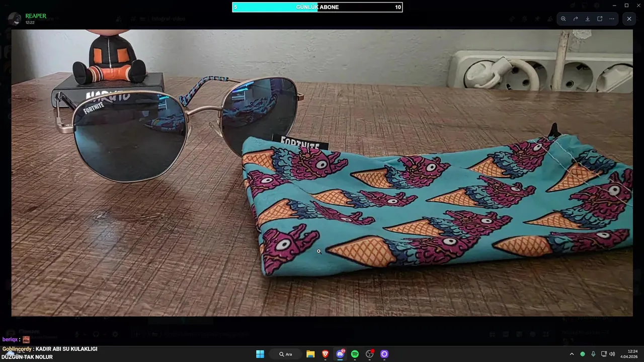Download the image with the download icon
The image size is (644, 362).
[588, 19]
